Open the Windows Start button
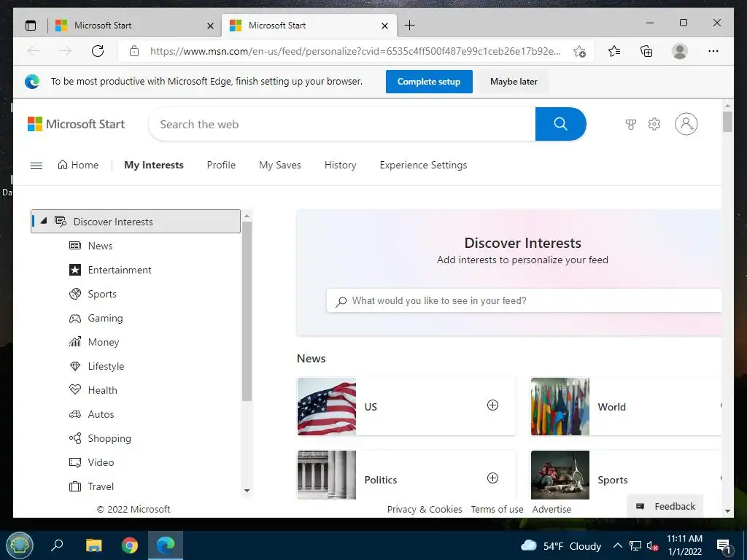Screen dimensions: 747x560 point(19,545)
